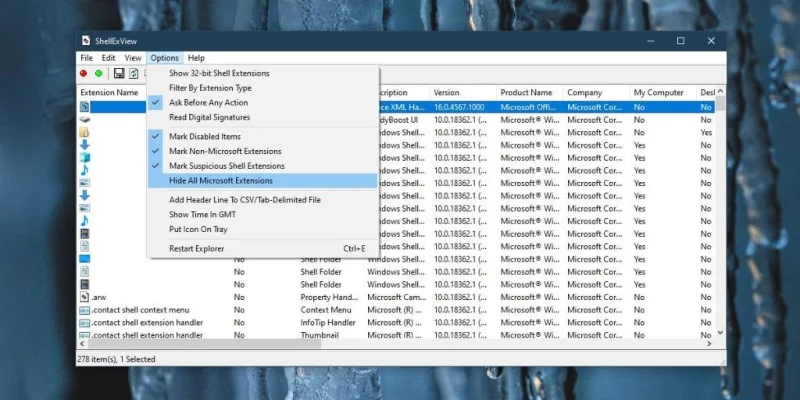The height and width of the screenshot is (400, 800).
Task: Click the horizontal scrollbar right arrow
Action: click(x=709, y=344)
